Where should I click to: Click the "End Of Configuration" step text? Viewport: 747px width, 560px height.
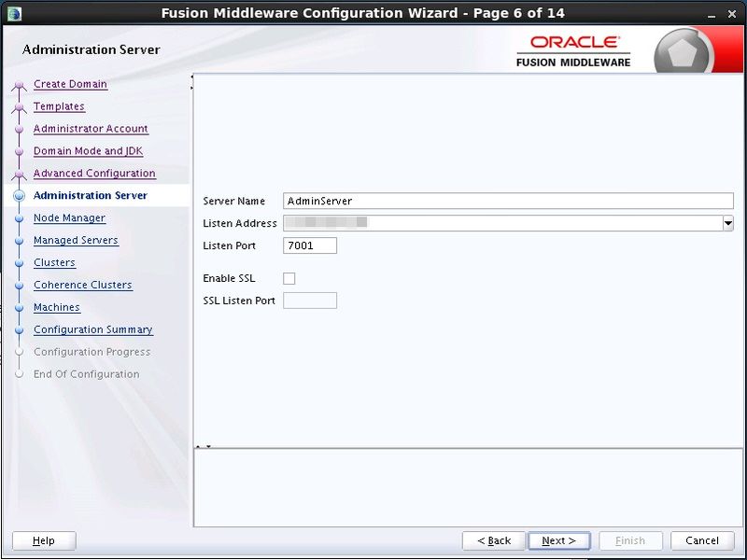[x=86, y=374]
